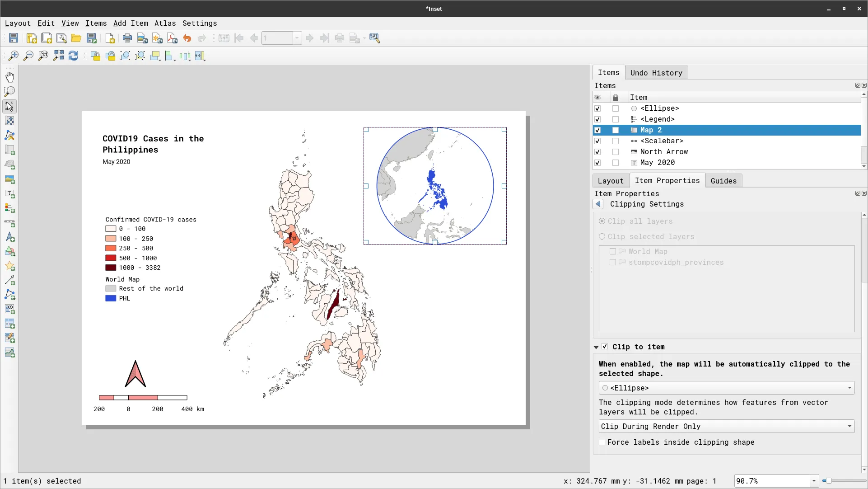Go back from Clipping Settings
Image resolution: width=868 pixels, height=489 pixels.
[x=597, y=204]
